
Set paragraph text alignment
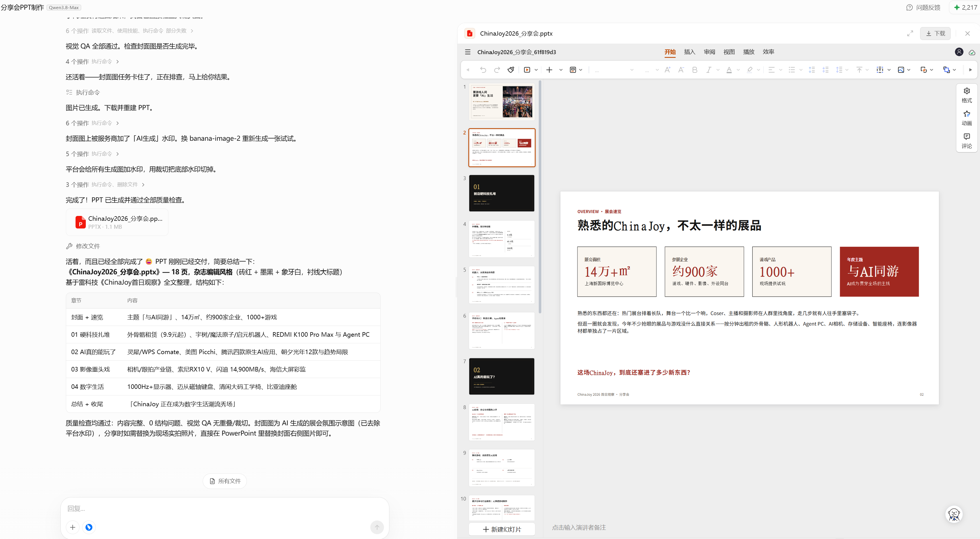(772, 70)
